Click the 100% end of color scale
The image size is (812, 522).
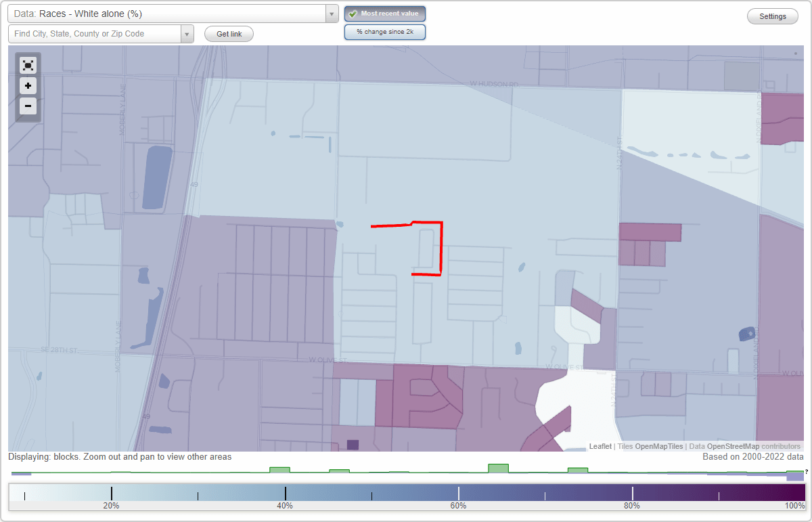pyautogui.click(x=794, y=506)
